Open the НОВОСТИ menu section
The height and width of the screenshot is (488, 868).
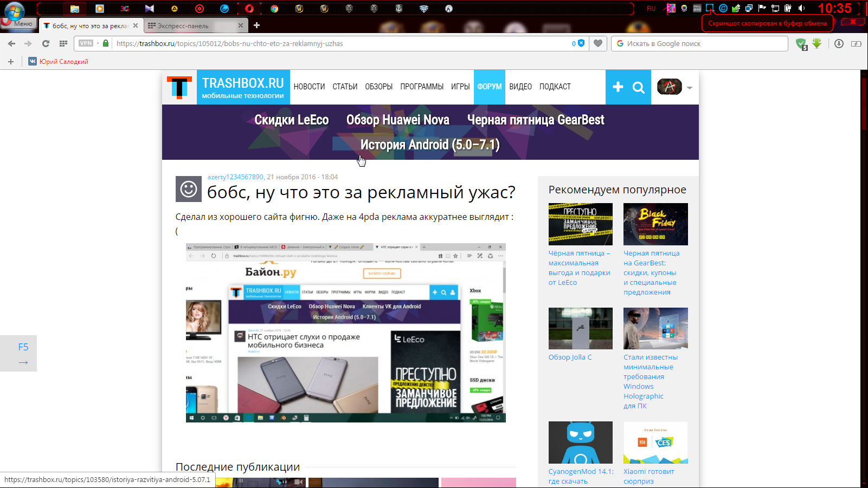309,87
